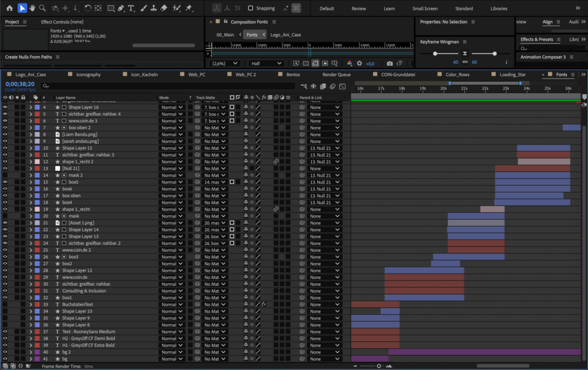Select the Hand tool
Screen dimensions: 588x370
(x=32, y=8)
